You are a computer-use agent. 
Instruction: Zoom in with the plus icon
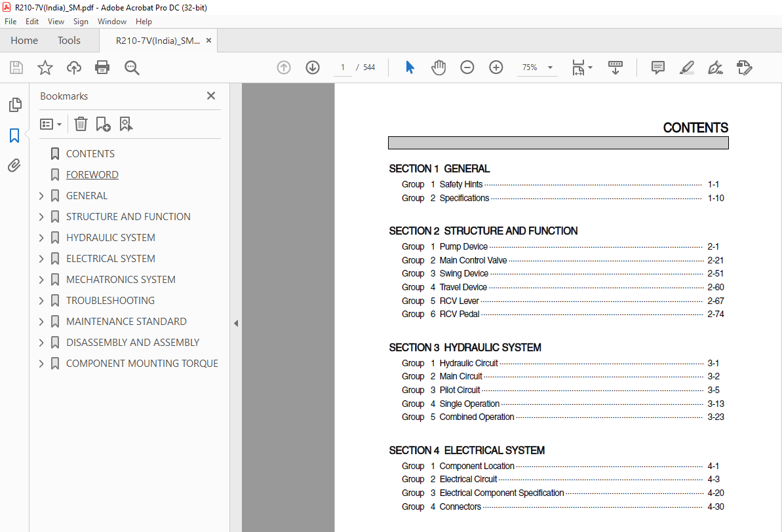(x=496, y=67)
